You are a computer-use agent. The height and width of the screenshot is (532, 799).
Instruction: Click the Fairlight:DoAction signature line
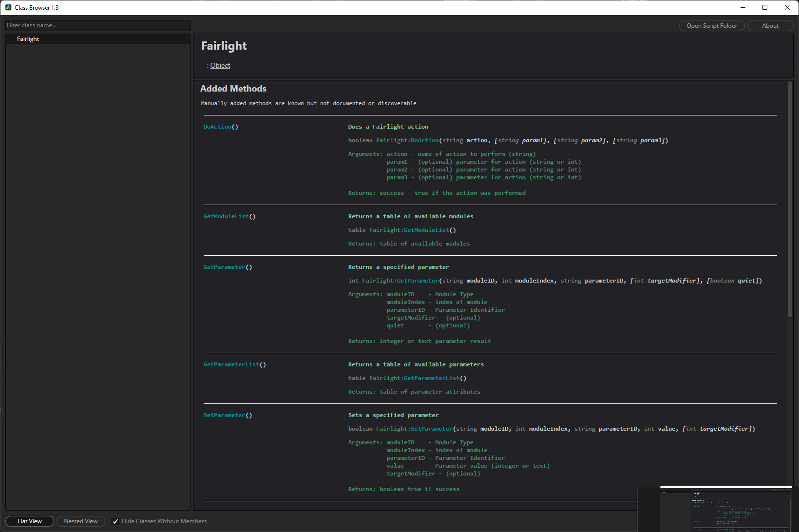pos(508,140)
